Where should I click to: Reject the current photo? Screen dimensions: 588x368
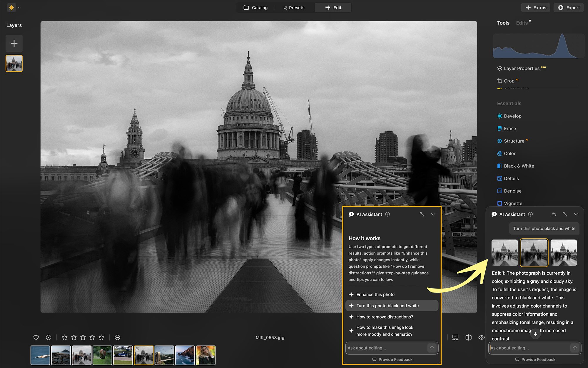(x=49, y=337)
